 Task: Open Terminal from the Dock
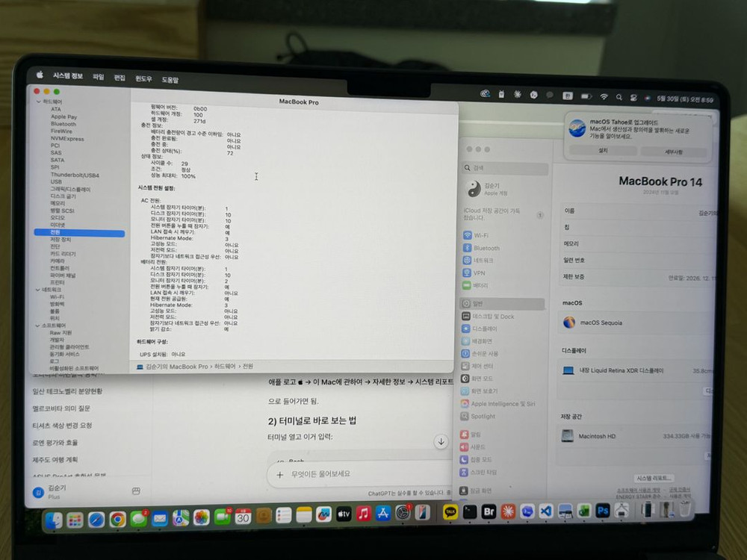470,512
